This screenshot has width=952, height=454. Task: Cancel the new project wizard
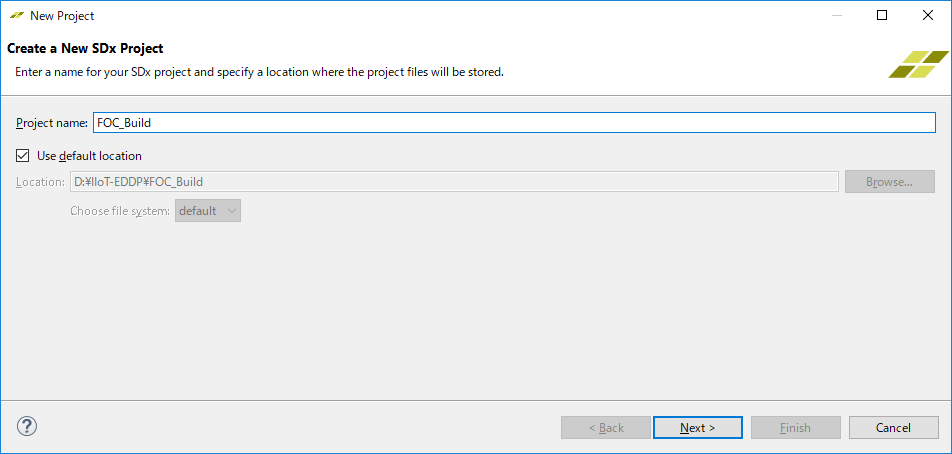[893, 428]
